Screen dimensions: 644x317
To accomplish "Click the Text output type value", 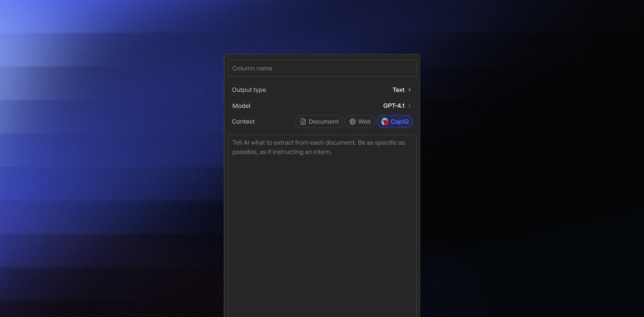I will pyautogui.click(x=398, y=90).
